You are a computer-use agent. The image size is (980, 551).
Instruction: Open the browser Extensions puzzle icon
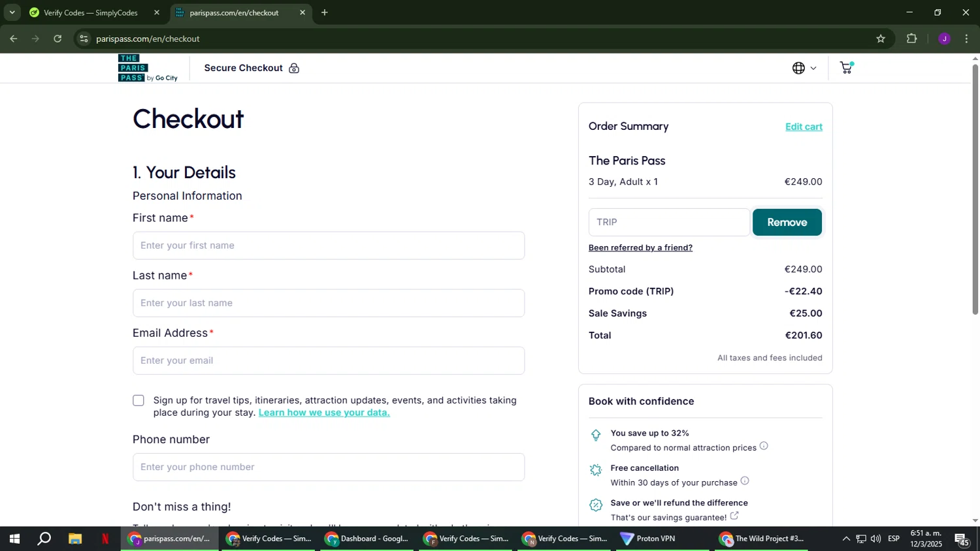(x=912, y=39)
